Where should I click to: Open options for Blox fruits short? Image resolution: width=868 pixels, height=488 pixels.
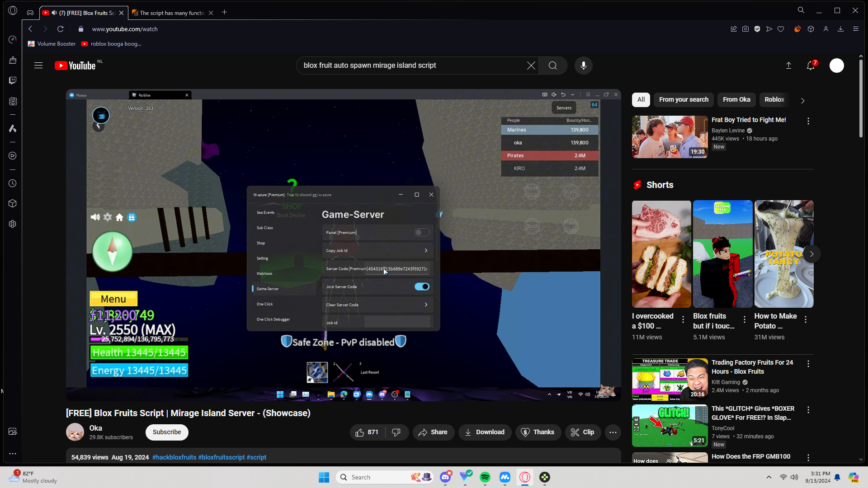click(x=745, y=319)
